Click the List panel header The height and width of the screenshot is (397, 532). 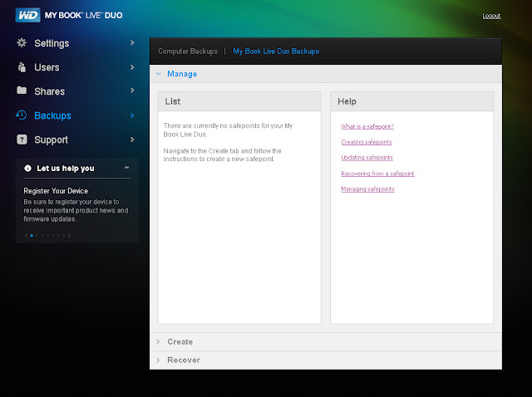click(x=239, y=101)
